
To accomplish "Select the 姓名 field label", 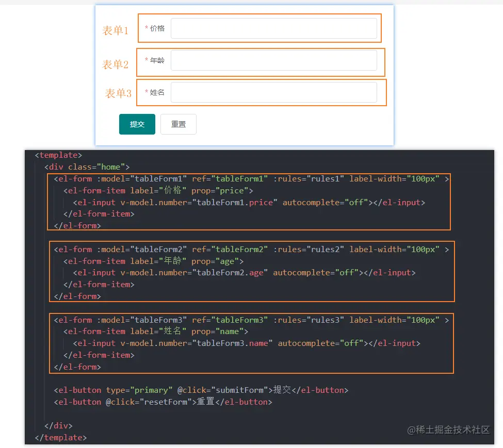I will click(x=157, y=92).
